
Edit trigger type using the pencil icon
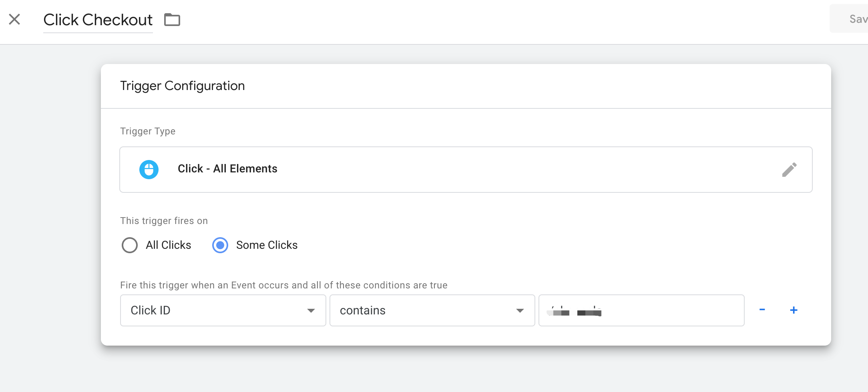[x=789, y=170]
